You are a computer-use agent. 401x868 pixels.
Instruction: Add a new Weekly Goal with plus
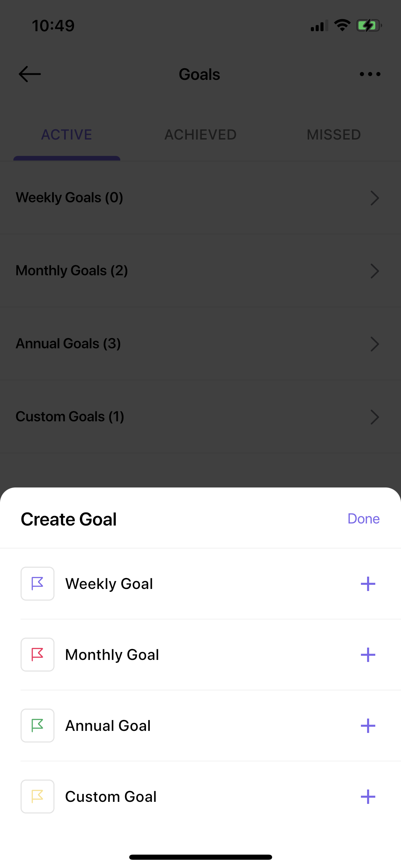pos(368,584)
